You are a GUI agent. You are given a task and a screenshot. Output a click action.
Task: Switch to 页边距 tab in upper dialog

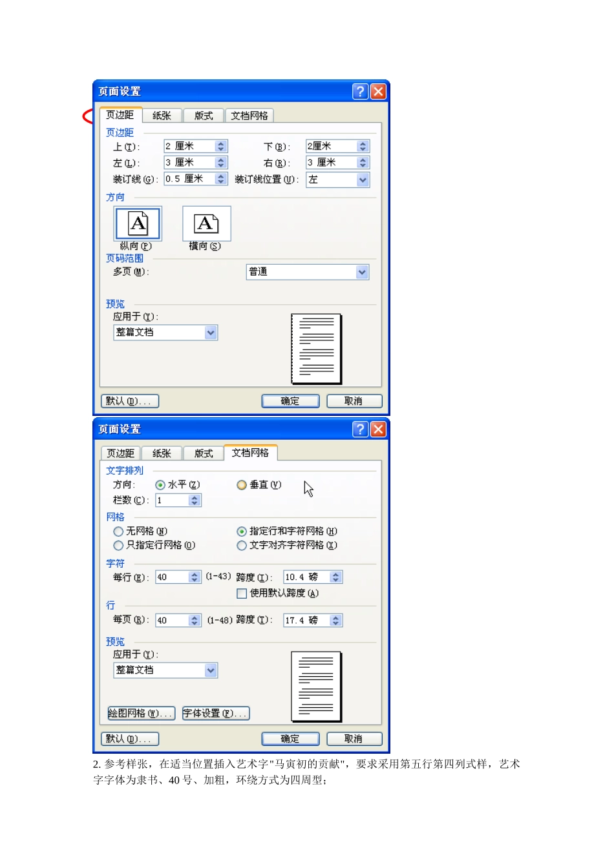[x=120, y=114]
